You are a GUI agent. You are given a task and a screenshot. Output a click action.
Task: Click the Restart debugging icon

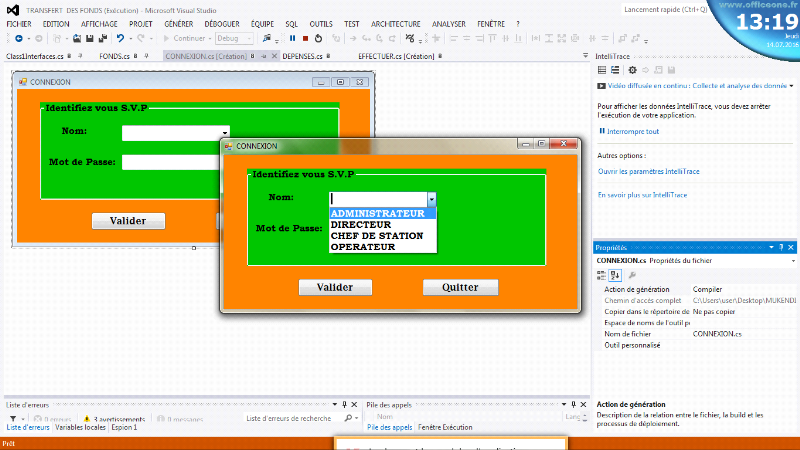point(318,38)
